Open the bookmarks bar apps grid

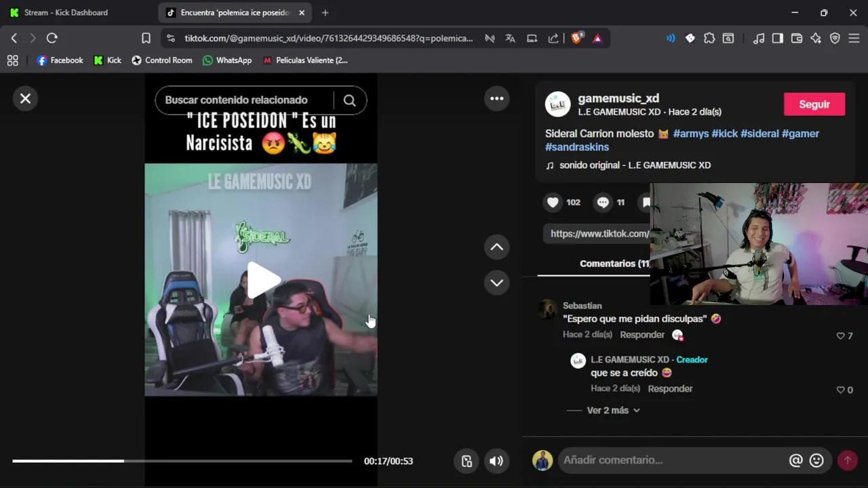[x=12, y=60]
